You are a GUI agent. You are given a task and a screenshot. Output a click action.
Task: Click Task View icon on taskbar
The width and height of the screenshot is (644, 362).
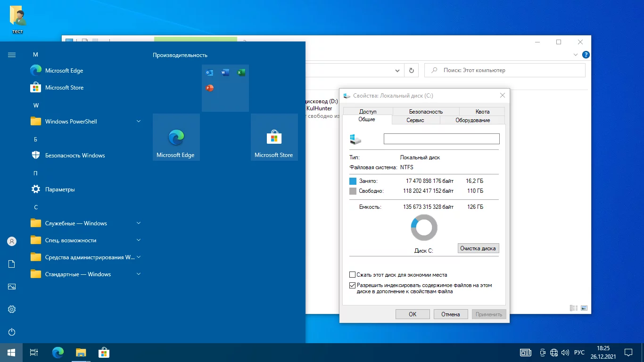click(33, 353)
